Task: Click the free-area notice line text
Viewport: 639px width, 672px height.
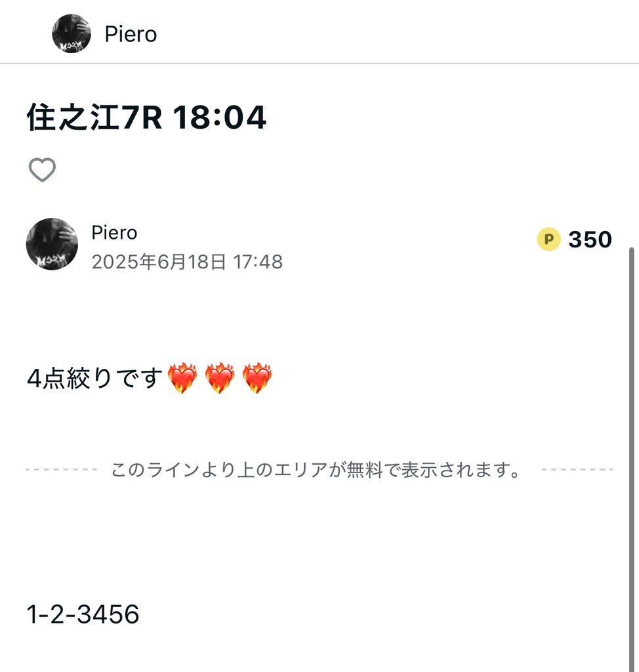Action: pos(316,470)
